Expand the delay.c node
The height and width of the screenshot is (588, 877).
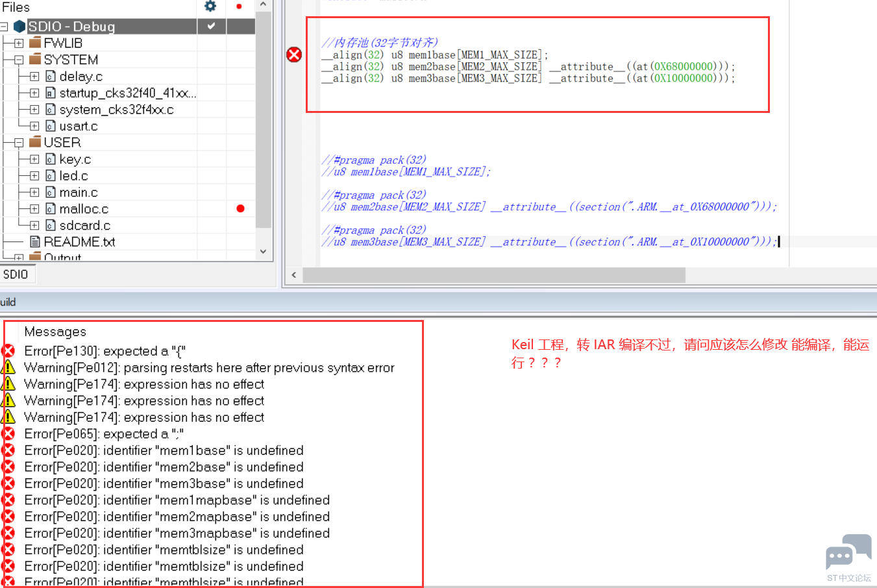coord(34,77)
